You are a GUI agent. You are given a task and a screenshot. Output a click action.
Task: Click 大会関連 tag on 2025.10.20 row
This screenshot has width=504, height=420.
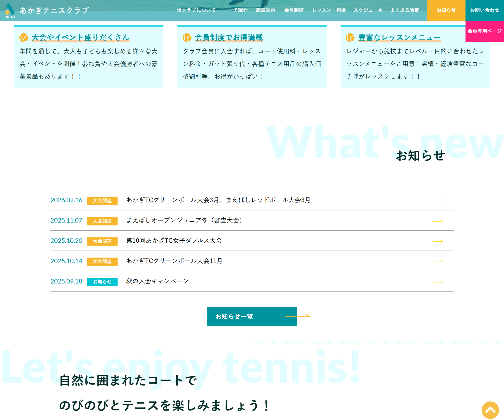click(102, 241)
